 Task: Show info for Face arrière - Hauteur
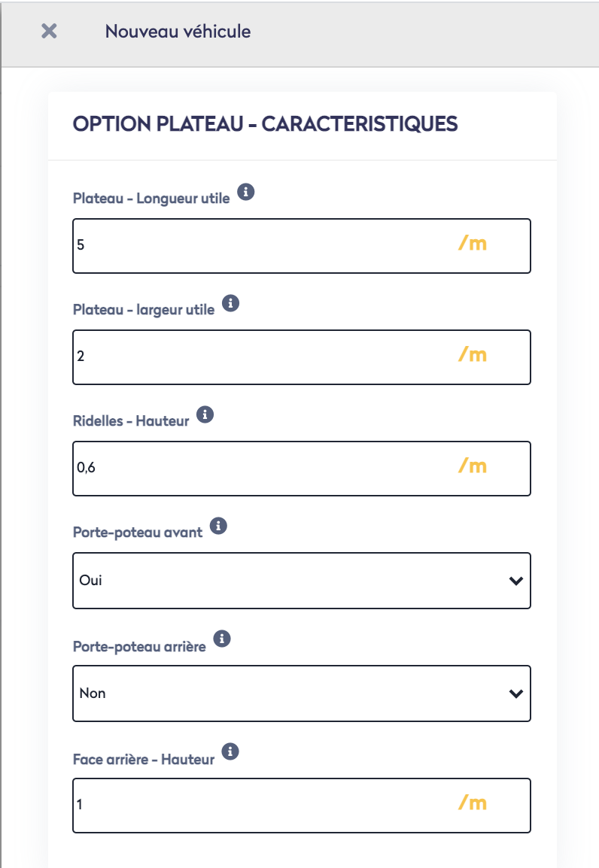[230, 751]
